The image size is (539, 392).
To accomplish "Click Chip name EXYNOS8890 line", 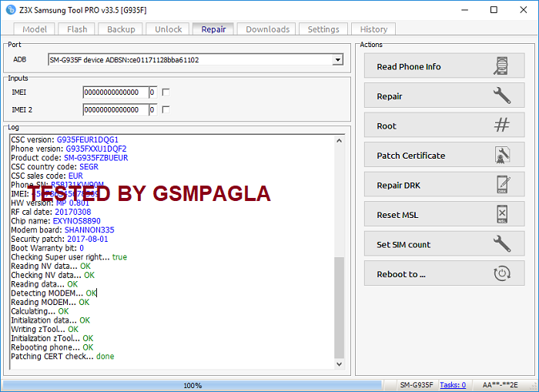I will point(55,221).
